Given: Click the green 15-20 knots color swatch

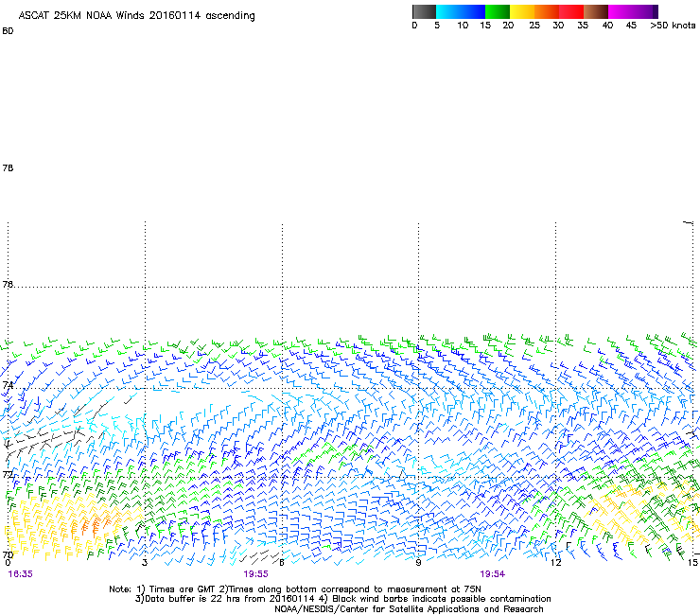Looking at the screenshot, I should pyautogui.click(x=498, y=11).
